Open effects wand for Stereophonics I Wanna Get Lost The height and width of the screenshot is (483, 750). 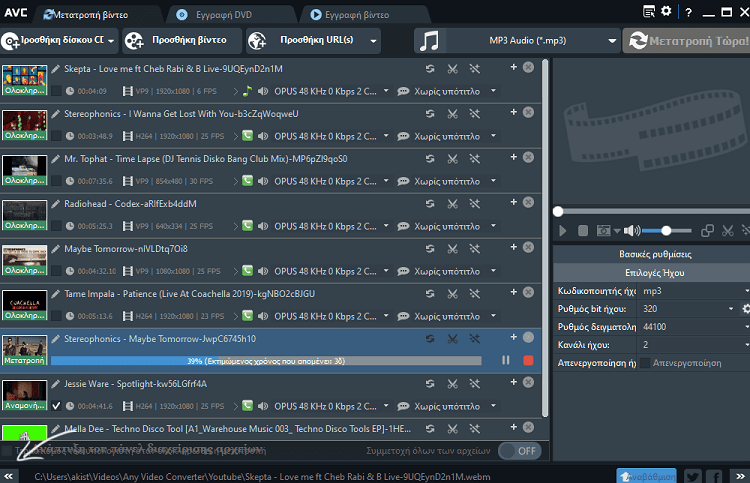coord(474,114)
